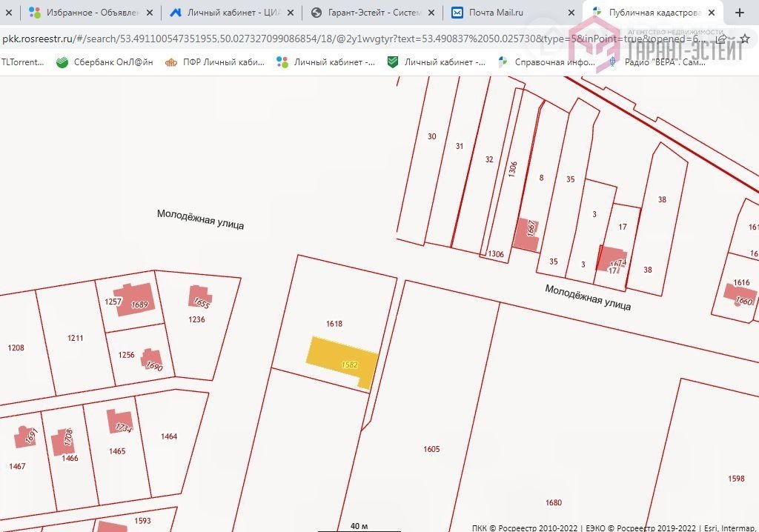Image resolution: width=759 pixels, height=532 pixels.
Task: Switch to the Гарант-Эстейт tab
Action: 367,13
